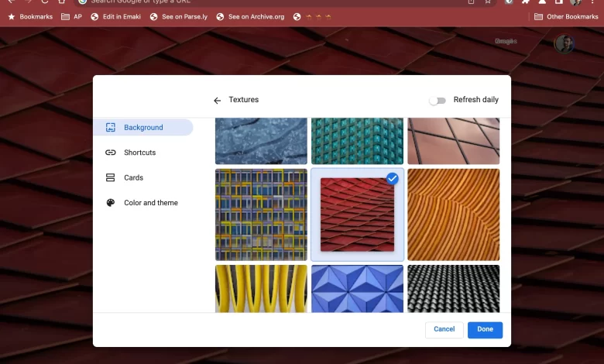Click the Bookmarks star icon
This screenshot has width=604, height=364.
point(11,16)
